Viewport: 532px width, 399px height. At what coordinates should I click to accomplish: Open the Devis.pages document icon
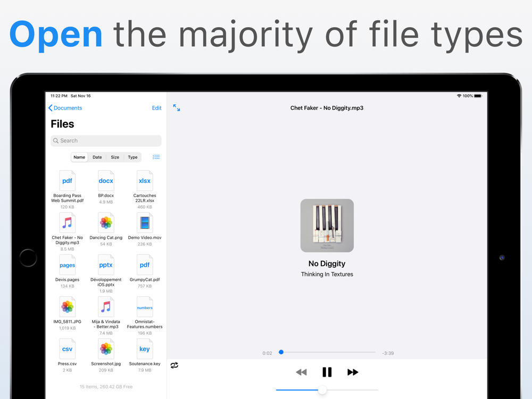67,265
